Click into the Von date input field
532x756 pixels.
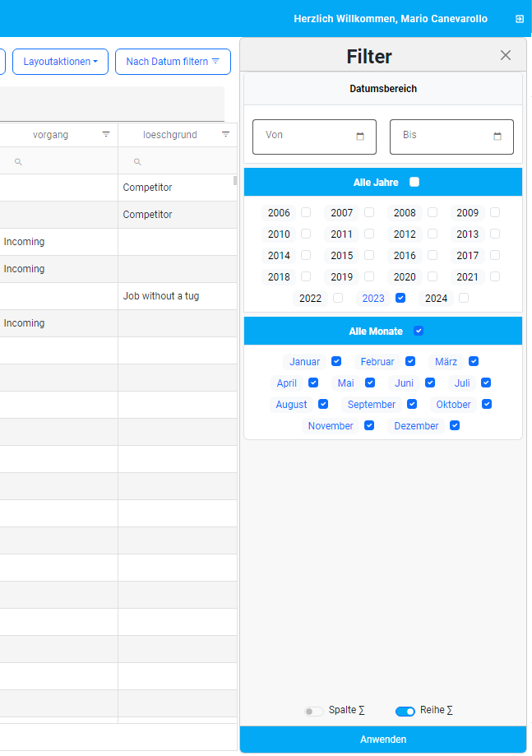(x=304, y=137)
